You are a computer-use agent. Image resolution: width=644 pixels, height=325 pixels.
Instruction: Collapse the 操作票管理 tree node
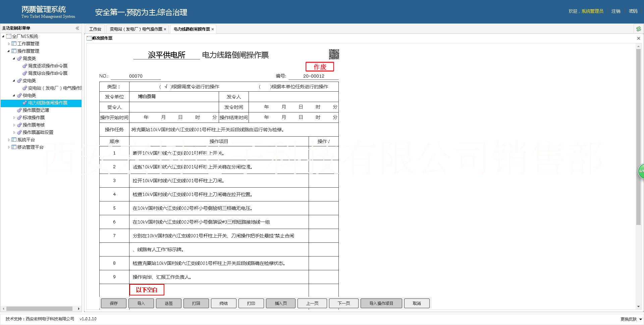pos(9,51)
